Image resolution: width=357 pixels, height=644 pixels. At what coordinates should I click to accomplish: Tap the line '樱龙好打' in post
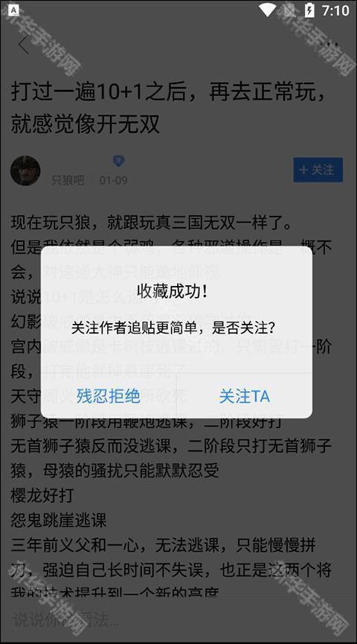point(42,495)
